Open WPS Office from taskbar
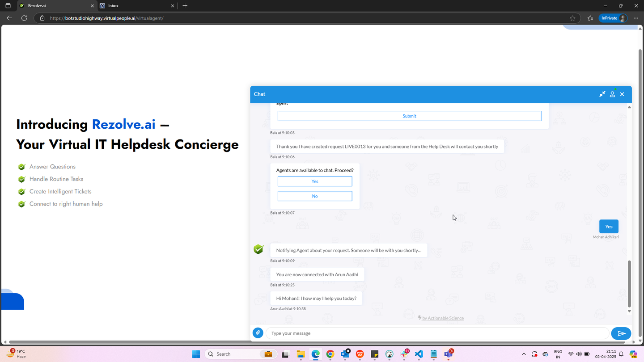This screenshot has width=644, height=362. click(x=360, y=354)
